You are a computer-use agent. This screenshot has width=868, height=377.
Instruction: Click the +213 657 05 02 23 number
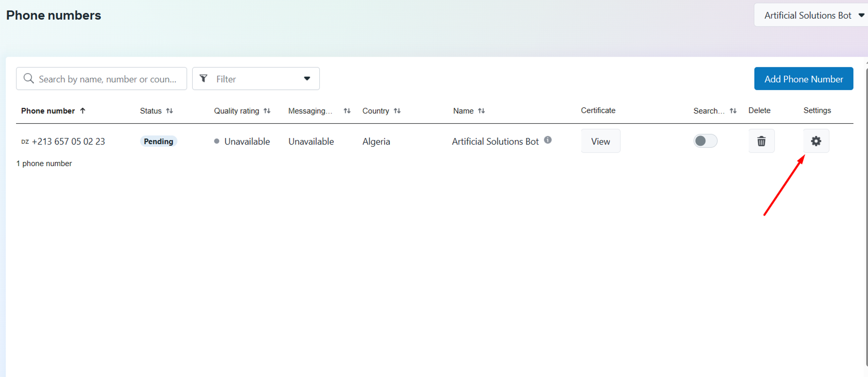pos(69,141)
